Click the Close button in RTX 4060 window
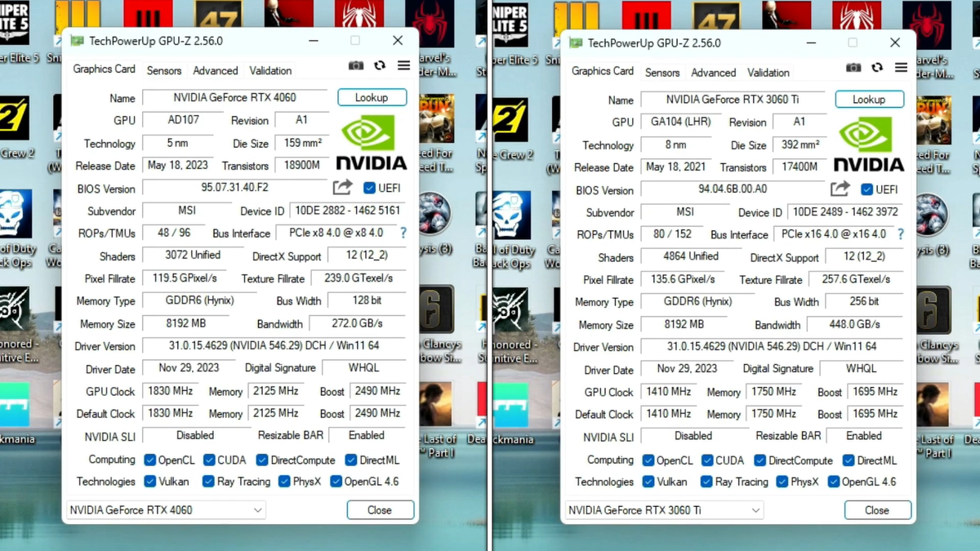Screen dimensions: 980x551 pos(380,510)
